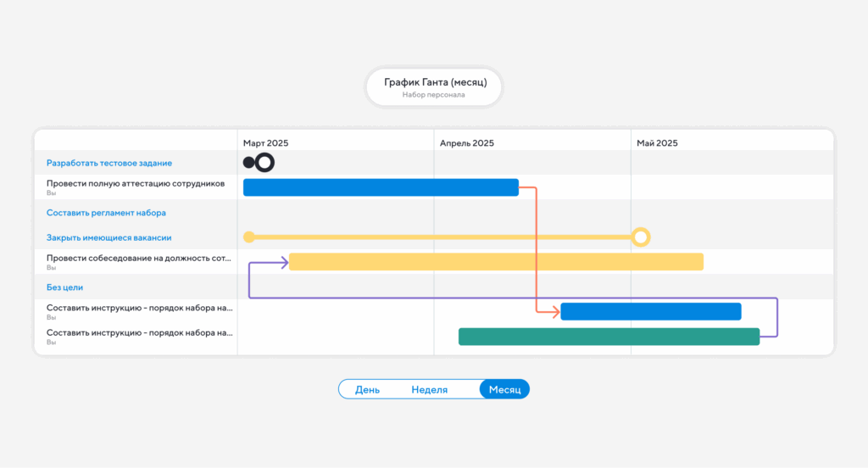The image size is (868, 468).
Task: Select the Без цели group row
Action: [x=64, y=287]
